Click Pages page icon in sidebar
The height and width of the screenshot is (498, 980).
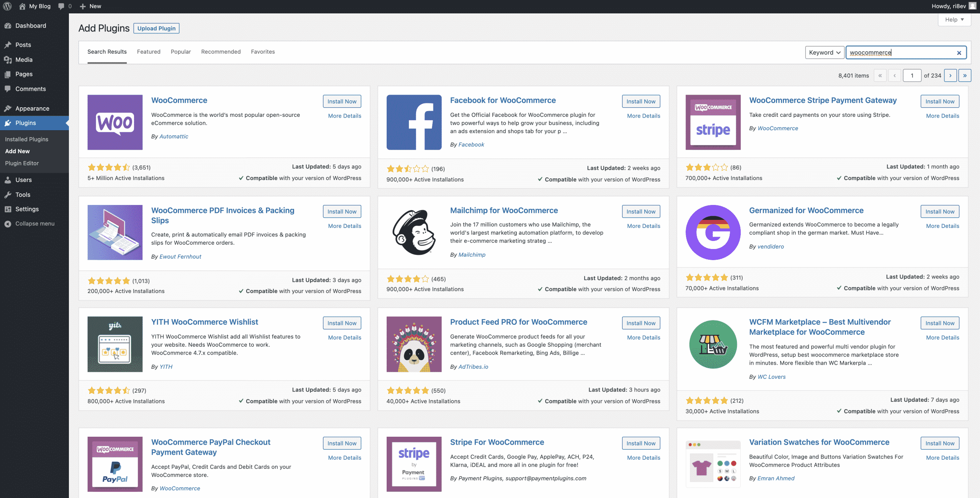coord(8,74)
